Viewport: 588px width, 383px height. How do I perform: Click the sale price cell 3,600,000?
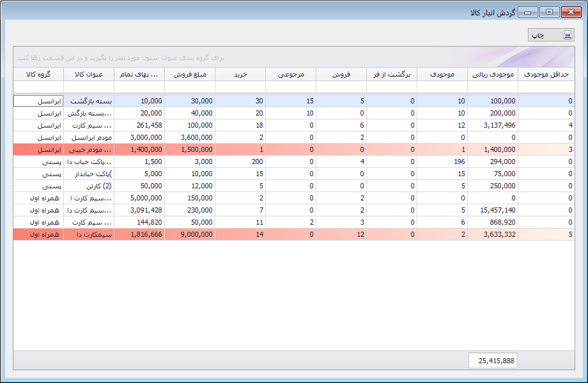coord(190,137)
